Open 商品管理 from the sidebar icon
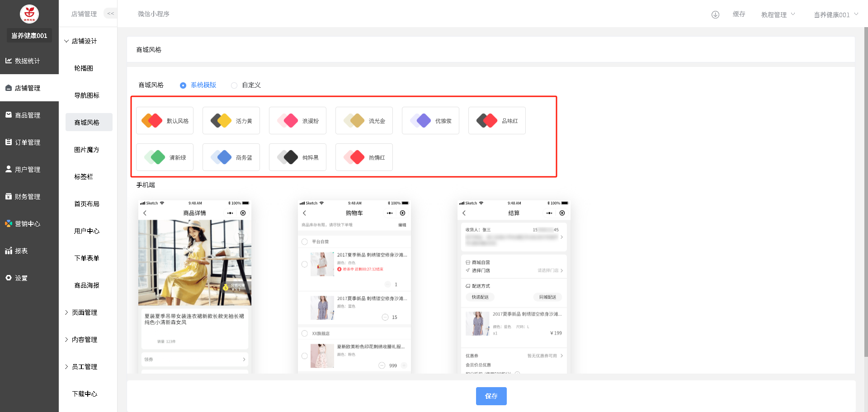868x412 pixels. (9, 115)
